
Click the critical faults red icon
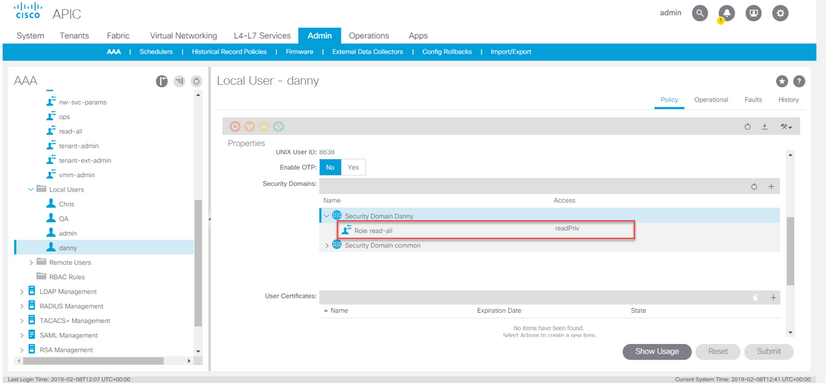235,127
